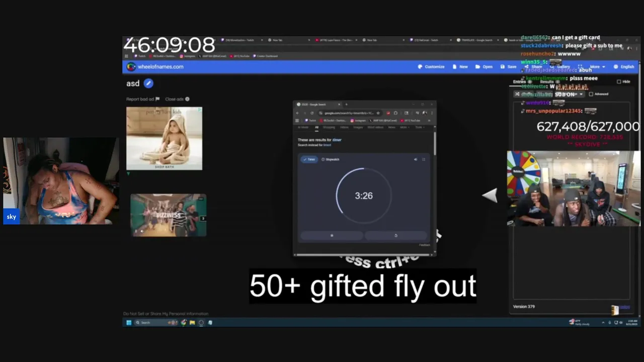Open the English language selector

623,66
